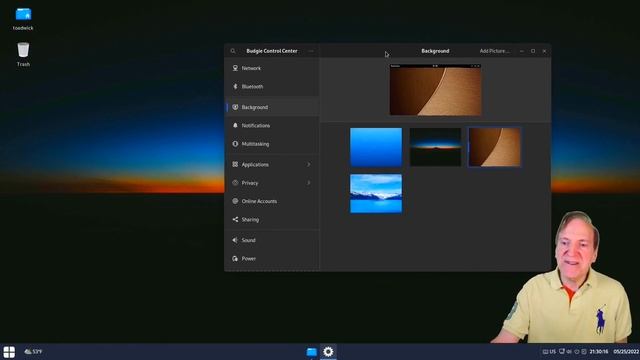Screen dimensions: 640x360
Task: Maximize the Budgie Control Center window
Action: coord(533,51)
